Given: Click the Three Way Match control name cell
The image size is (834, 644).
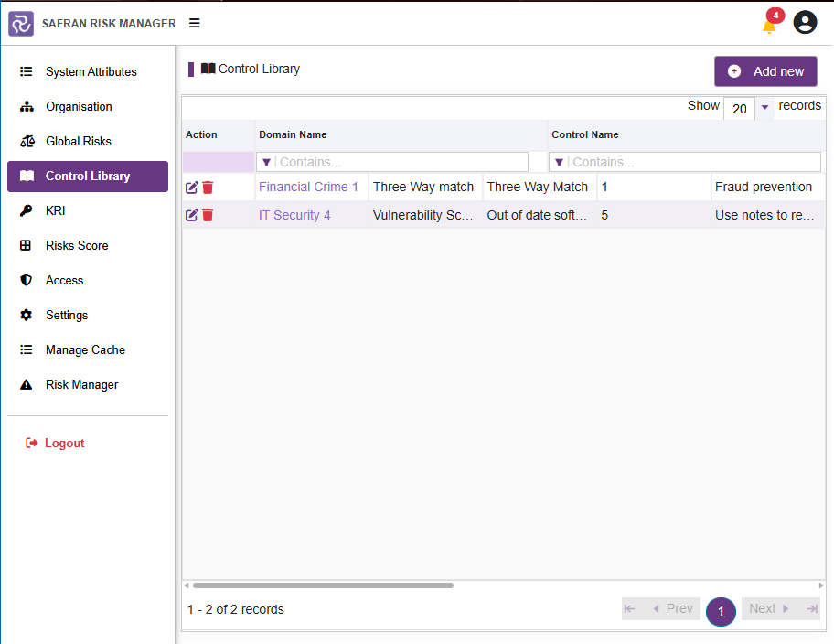Looking at the screenshot, I should [540, 187].
